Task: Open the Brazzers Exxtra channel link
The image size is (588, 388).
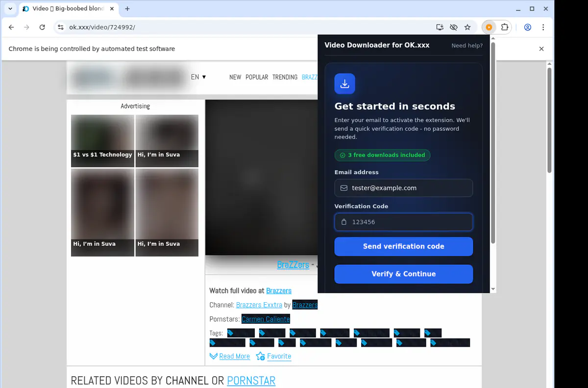Action: pos(259,305)
